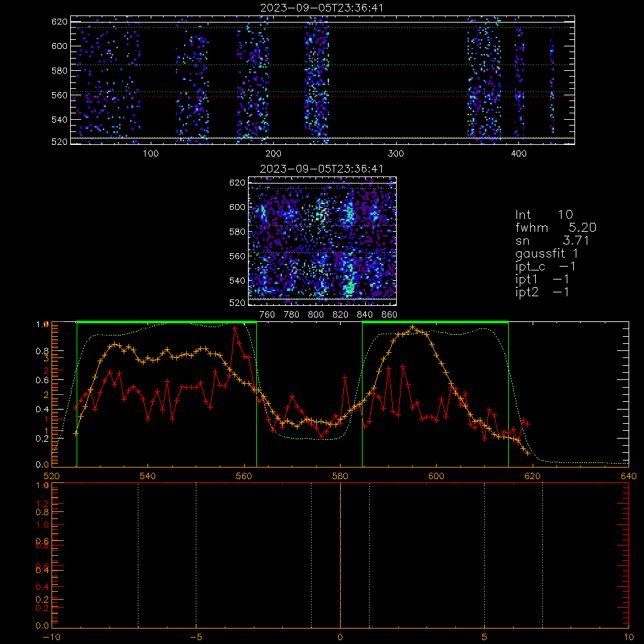Image resolution: width=644 pixels, height=644 pixels.
Task: Click the top wide spectrogram image
Action: 323,80
